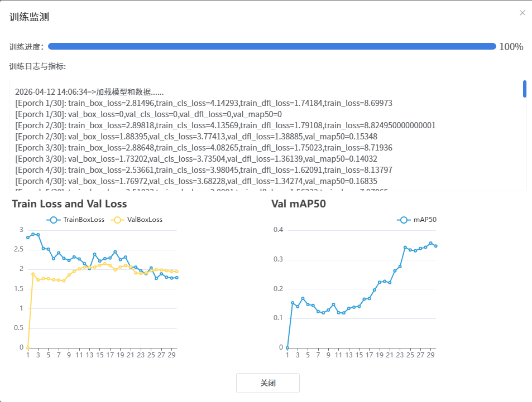Image resolution: width=532 pixels, height=402 pixels.
Task: Click the "Train Loss and Val Loss" chart title
Action: tap(69, 204)
